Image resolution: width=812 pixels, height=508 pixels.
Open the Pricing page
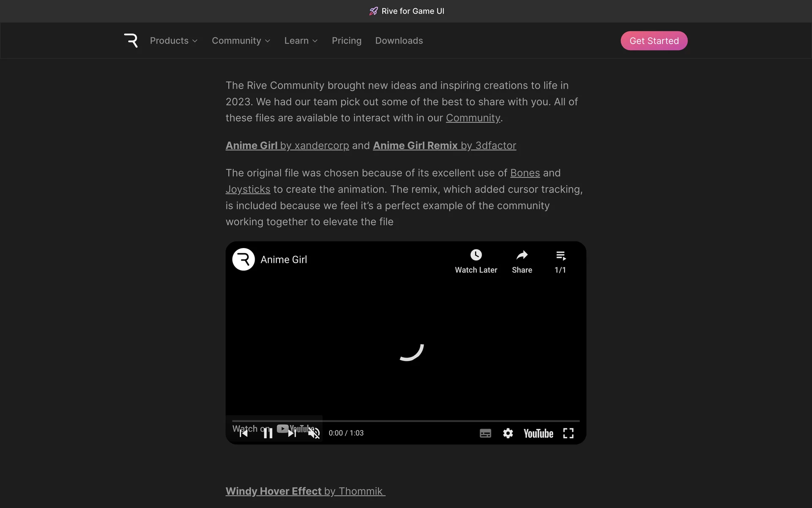346,41
